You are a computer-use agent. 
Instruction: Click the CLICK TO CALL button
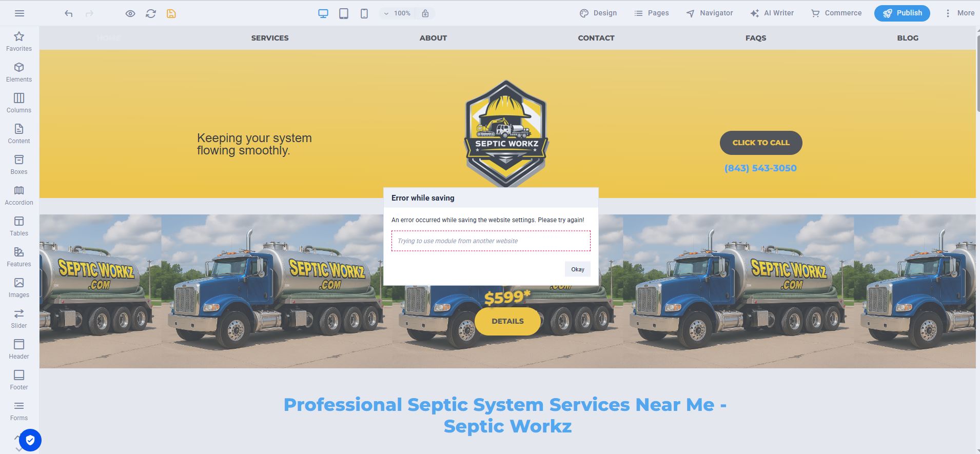tap(761, 143)
